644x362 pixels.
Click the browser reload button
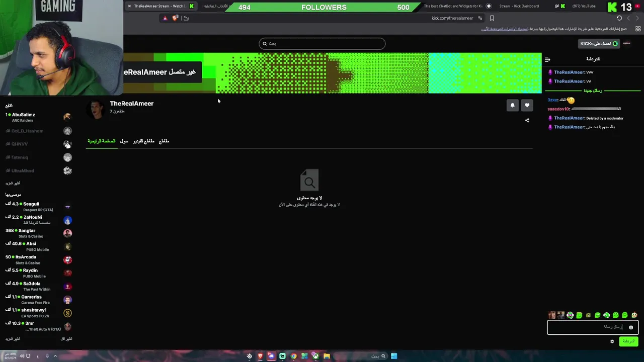(619, 18)
